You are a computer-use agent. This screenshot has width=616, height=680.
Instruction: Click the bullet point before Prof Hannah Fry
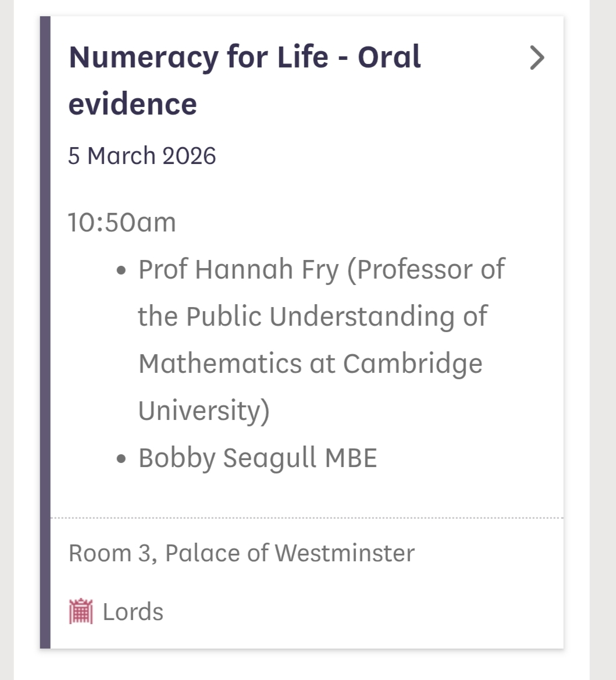coord(121,271)
